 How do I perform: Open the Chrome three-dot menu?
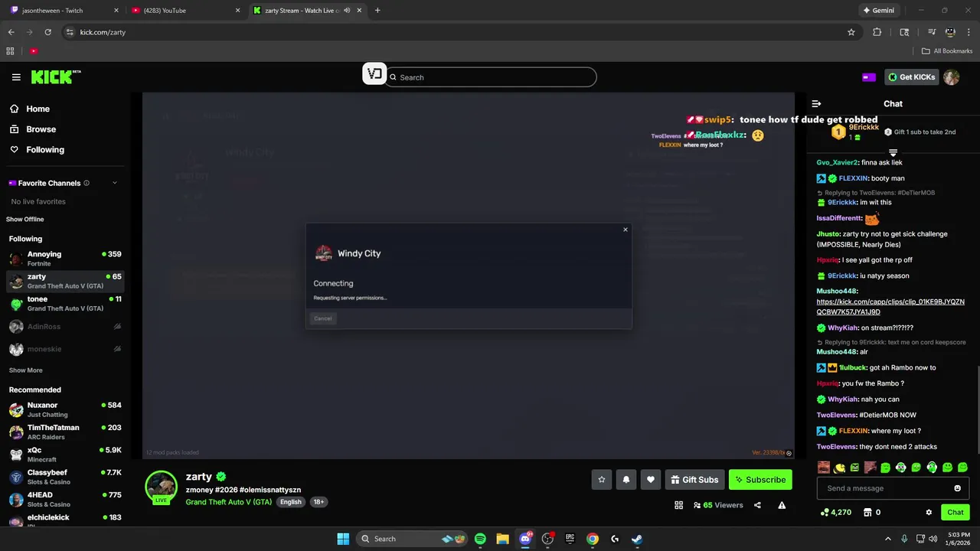pyautogui.click(x=969, y=32)
